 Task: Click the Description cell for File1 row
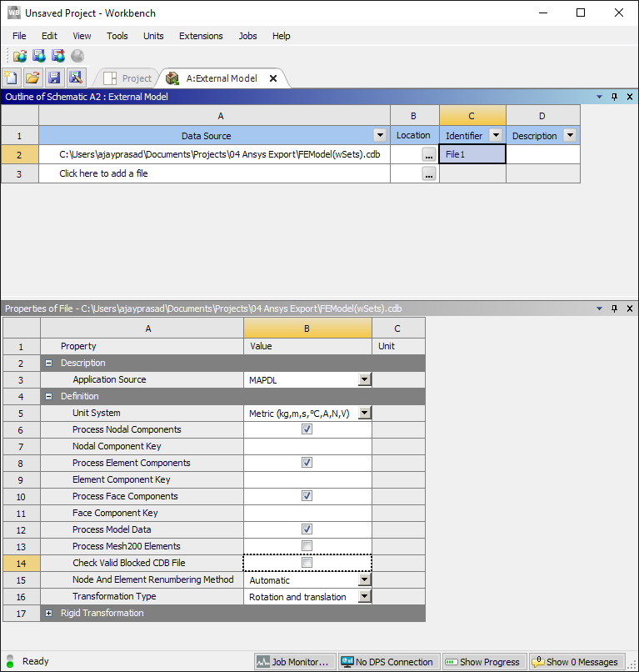coord(543,154)
